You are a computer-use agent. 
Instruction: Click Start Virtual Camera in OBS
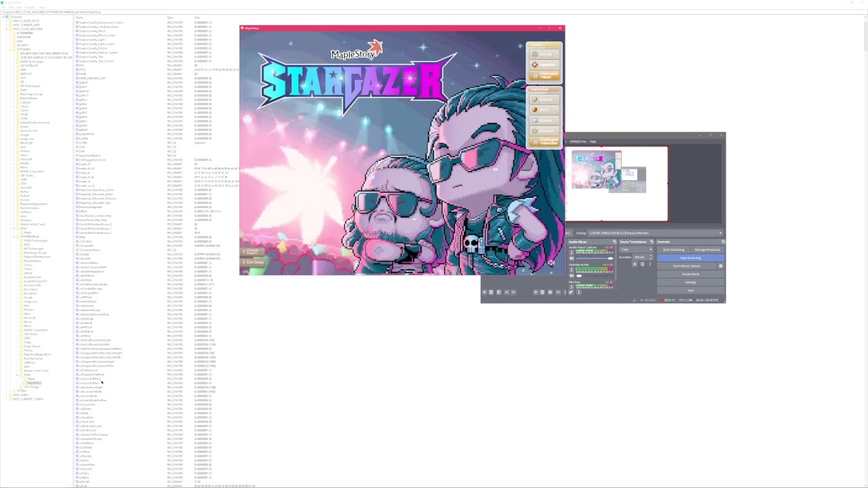pyautogui.click(x=687, y=266)
